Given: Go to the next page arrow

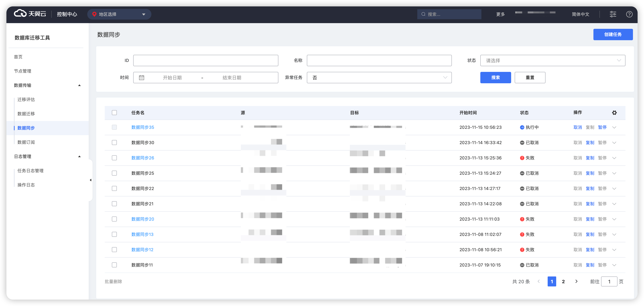Looking at the screenshot, I should point(576,281).
